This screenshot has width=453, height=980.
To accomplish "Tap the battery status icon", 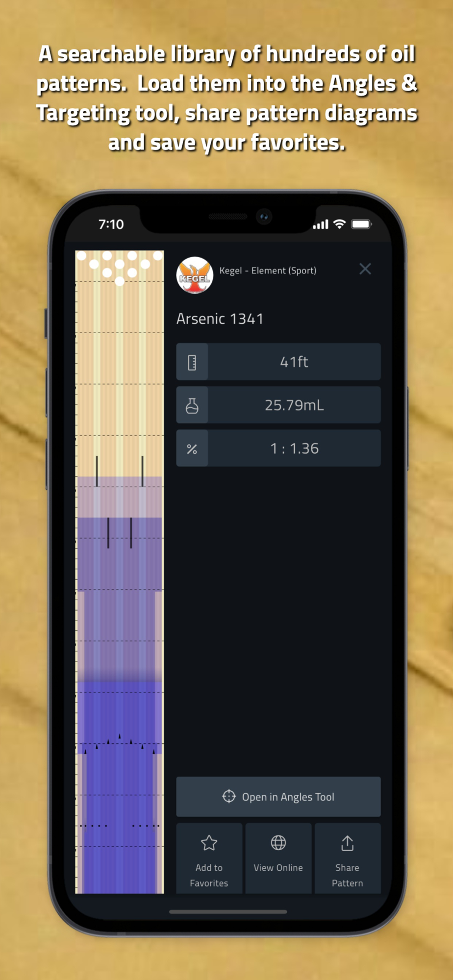I will pyautogui.click(x=361, y=224).
